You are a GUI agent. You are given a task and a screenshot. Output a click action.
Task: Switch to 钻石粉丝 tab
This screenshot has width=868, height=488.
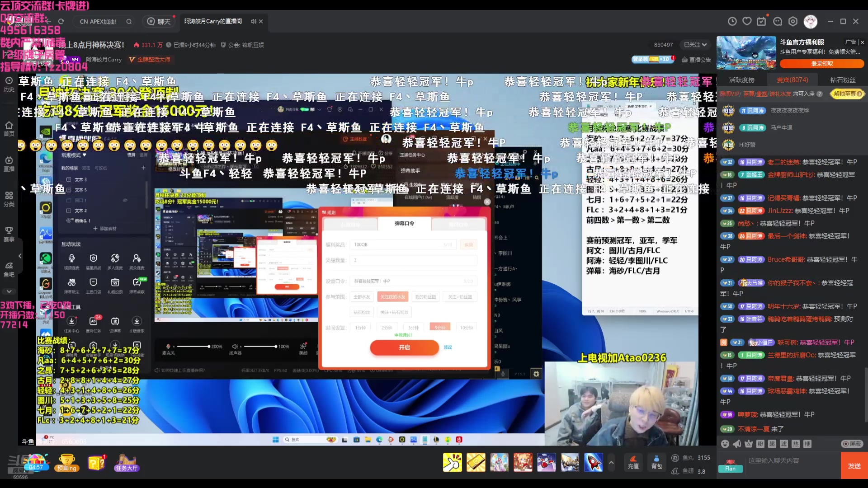(843, 80)
